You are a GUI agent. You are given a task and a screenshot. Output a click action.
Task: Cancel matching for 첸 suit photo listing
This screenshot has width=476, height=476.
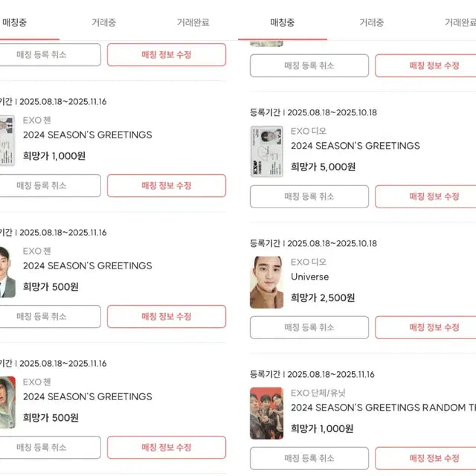click(50, 316)
